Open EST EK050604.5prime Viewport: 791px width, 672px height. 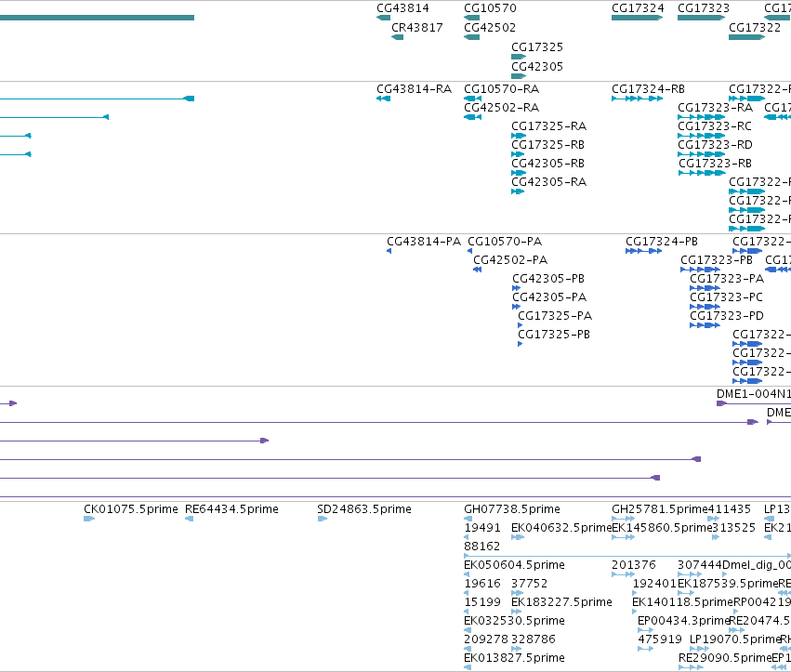514,565
